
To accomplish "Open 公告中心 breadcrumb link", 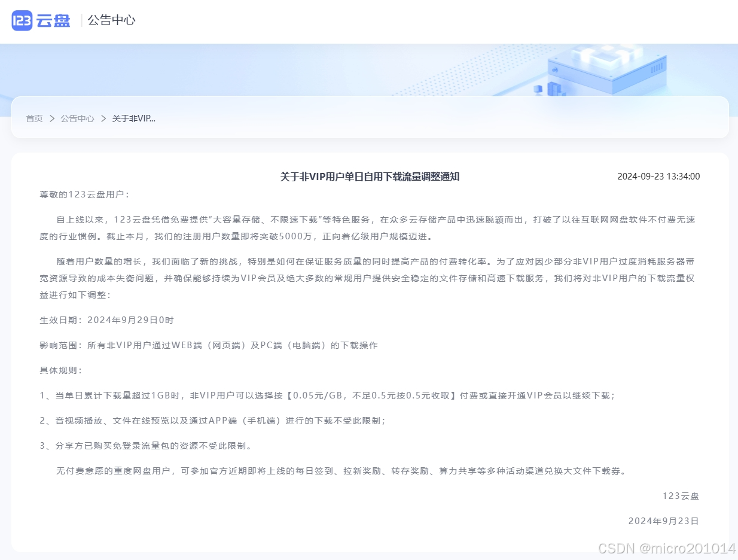I will [77, 118].
